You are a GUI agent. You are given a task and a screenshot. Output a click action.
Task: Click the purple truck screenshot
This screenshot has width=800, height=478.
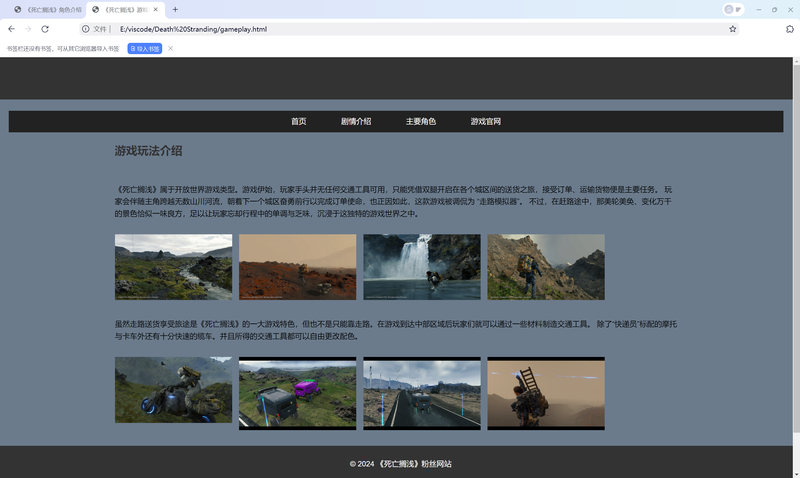click(x=297, y=393)
